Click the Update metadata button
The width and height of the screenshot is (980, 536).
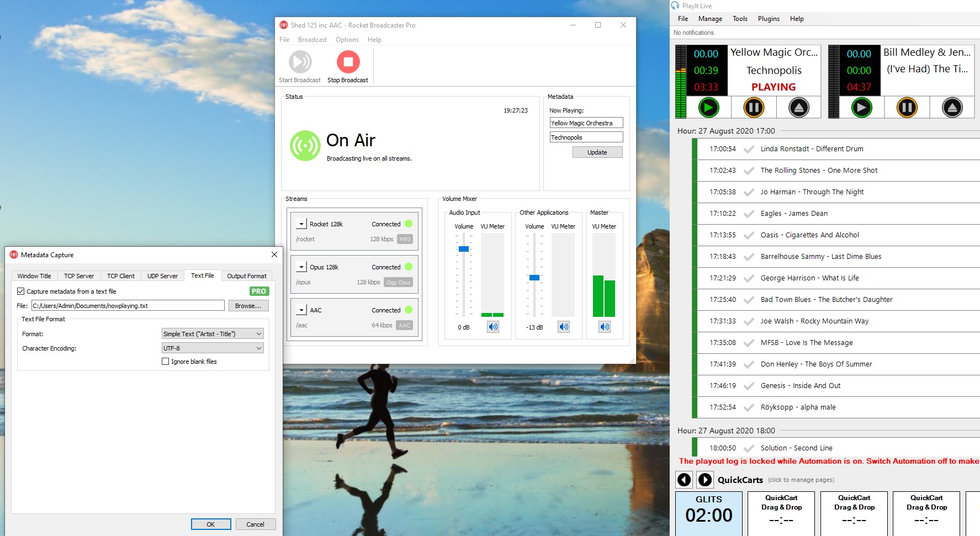pos(597,152)
